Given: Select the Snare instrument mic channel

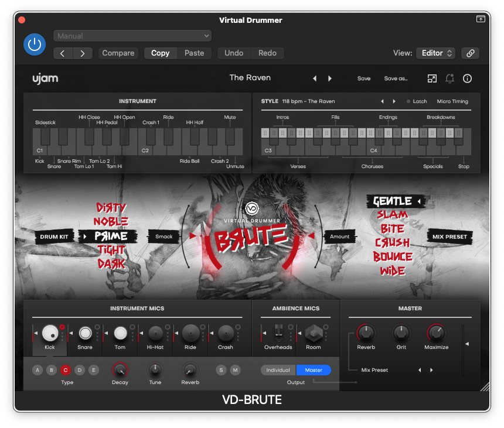Looking at the screenshot, I should tap(85, 333).
